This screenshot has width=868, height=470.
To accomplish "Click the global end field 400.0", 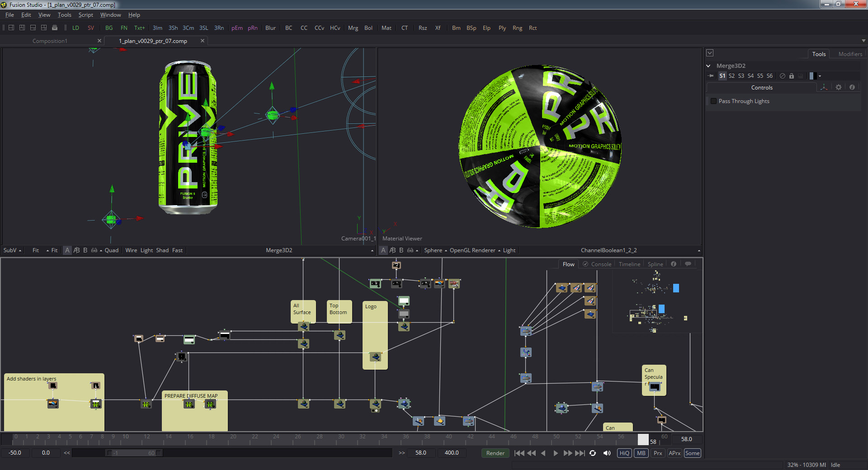I will point(451,452).
